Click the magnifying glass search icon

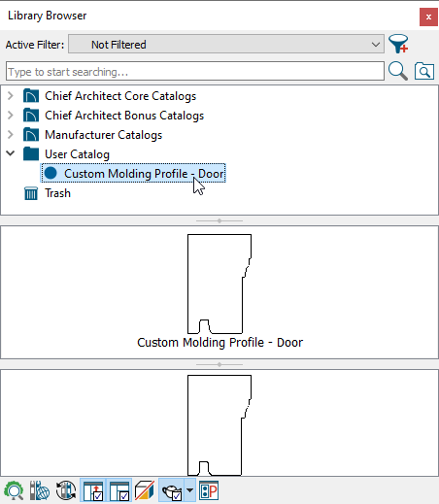tap(398, 71)
